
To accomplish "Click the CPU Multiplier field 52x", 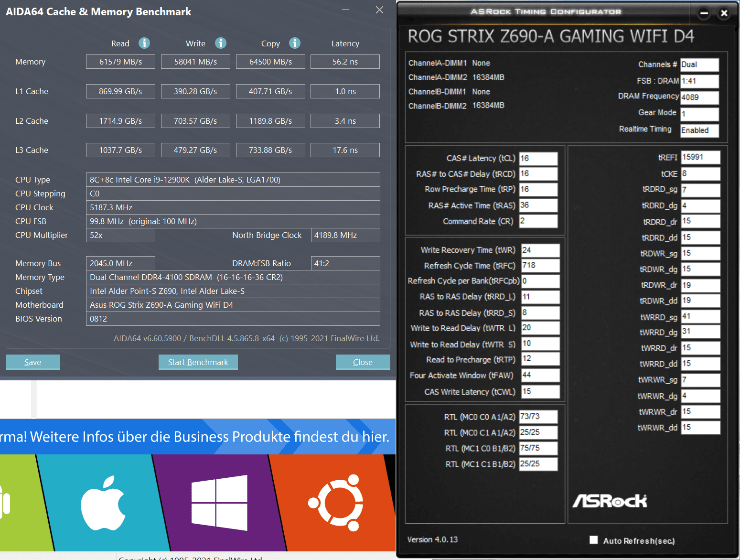I will coord(120,235).
